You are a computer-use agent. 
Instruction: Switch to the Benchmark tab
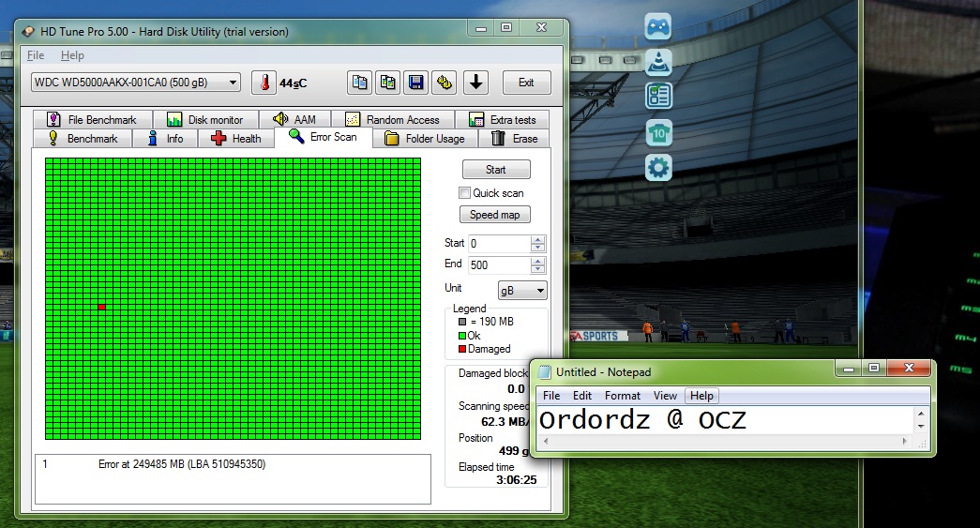(83, 139)
